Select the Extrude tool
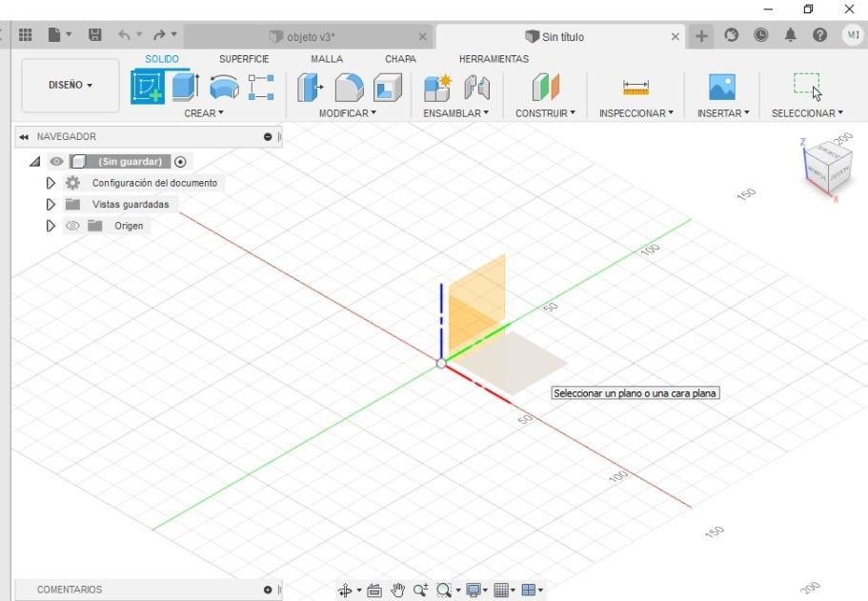Image resolution: width=868 pixels, height=601 pixels. (186, 87)
